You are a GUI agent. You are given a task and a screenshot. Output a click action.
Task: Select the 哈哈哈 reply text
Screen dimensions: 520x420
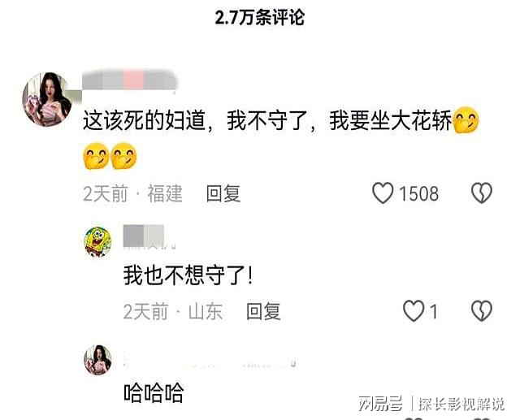[x=154, y=392]
